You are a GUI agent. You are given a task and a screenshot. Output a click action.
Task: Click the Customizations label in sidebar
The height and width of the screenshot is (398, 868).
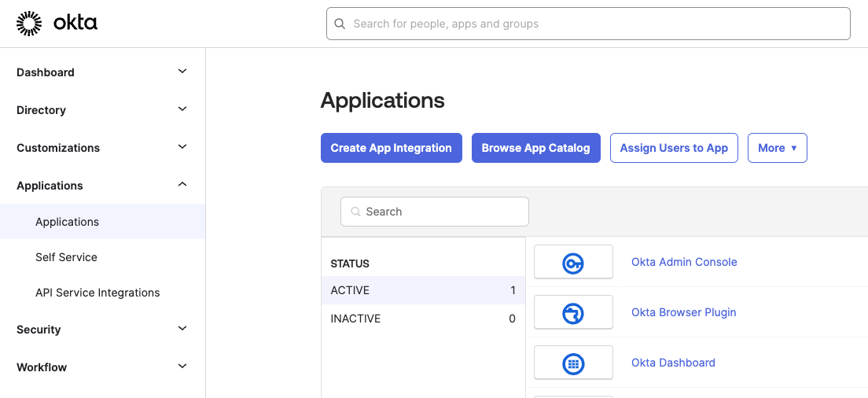pos(58,148)
